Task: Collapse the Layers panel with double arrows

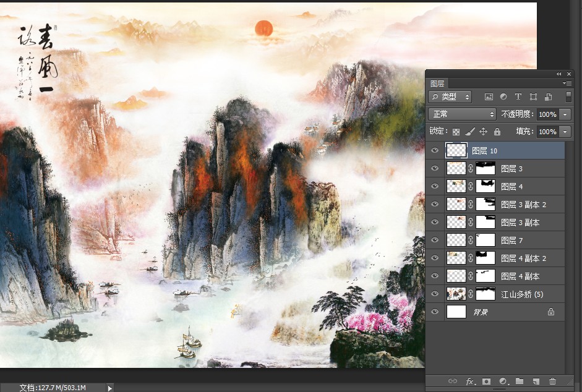Action: (559, 74)
